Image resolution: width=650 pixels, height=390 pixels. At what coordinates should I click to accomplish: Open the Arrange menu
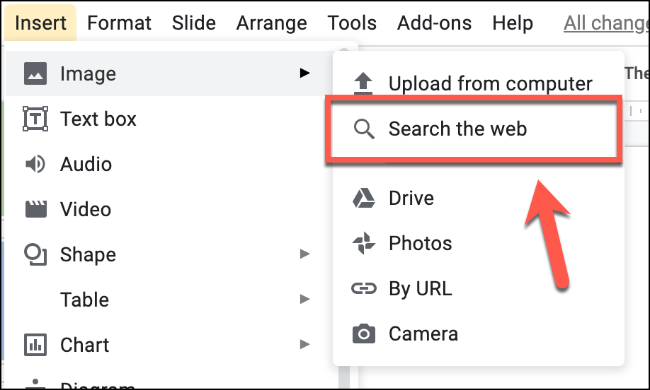272,23
